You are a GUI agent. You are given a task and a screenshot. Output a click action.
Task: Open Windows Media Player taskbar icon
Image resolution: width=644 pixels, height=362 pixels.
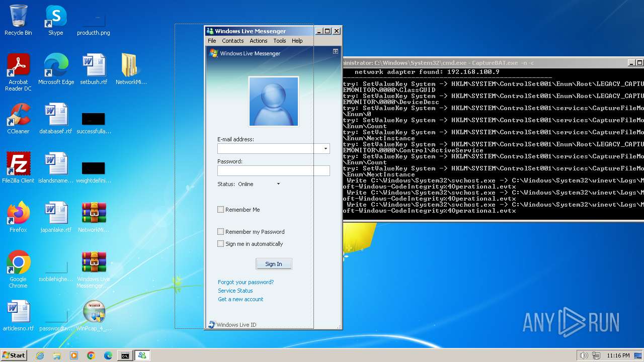pyautogui.click(x=74, y=355)
